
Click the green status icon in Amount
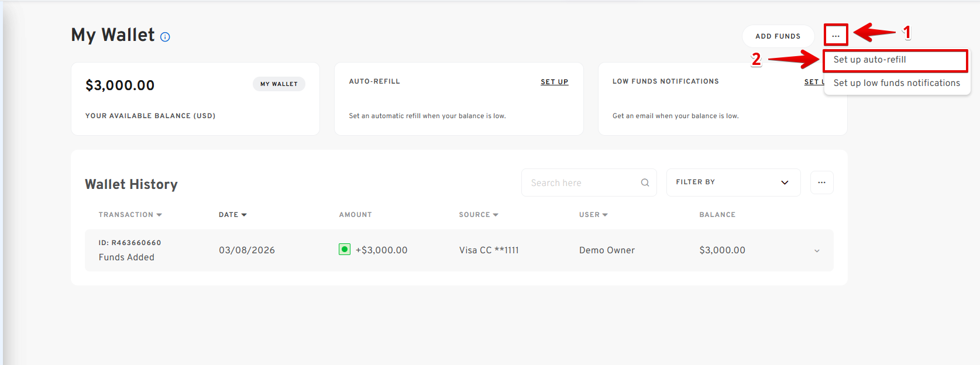tap(345, 250)
